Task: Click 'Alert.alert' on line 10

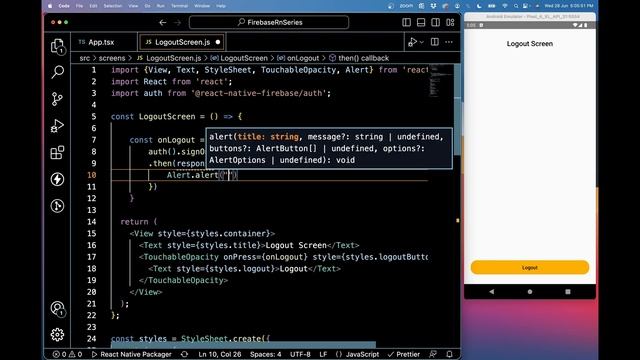Action: click(192, 175)
